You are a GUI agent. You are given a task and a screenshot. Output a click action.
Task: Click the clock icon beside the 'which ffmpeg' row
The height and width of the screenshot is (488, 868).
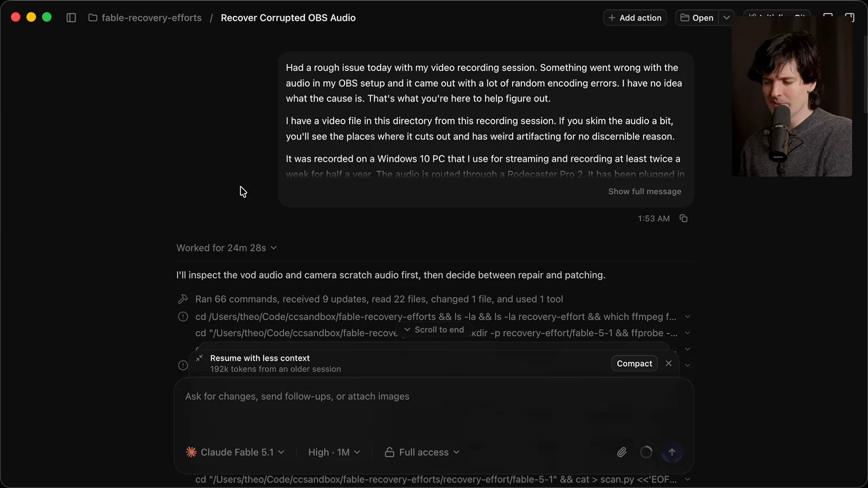pos(183,317)
